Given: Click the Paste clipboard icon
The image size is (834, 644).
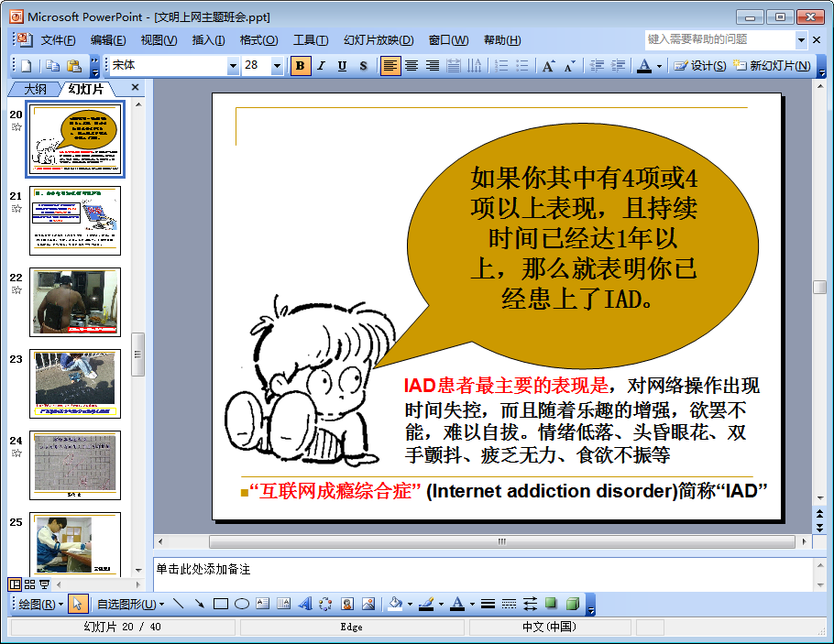Looking at the screenshot, I should point(74,66).
